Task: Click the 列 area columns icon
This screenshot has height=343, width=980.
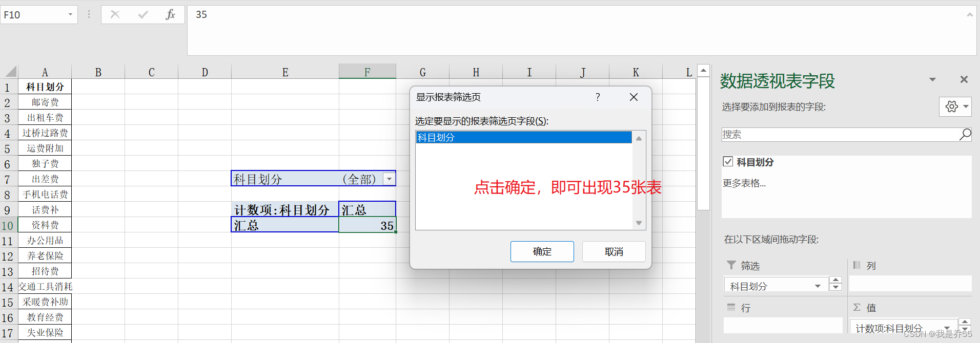Action: [x=856, y=265]
